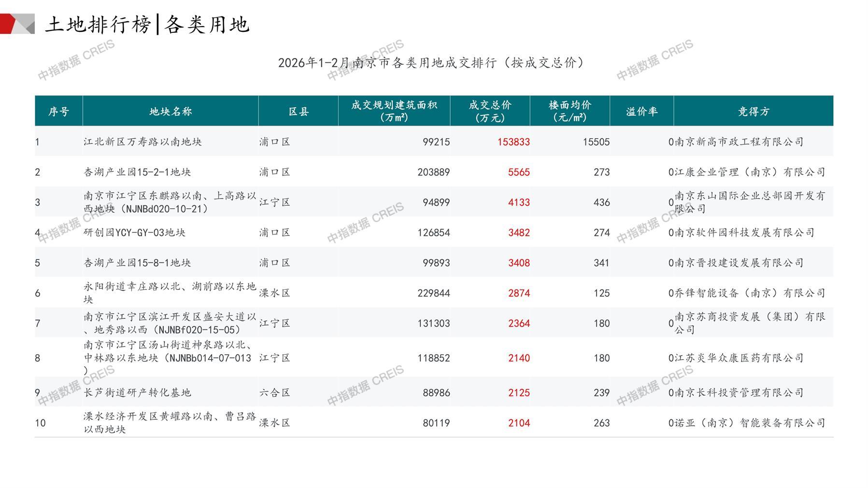Select the 区县 column header
868x488 pixels.
[x=299, y=112]
